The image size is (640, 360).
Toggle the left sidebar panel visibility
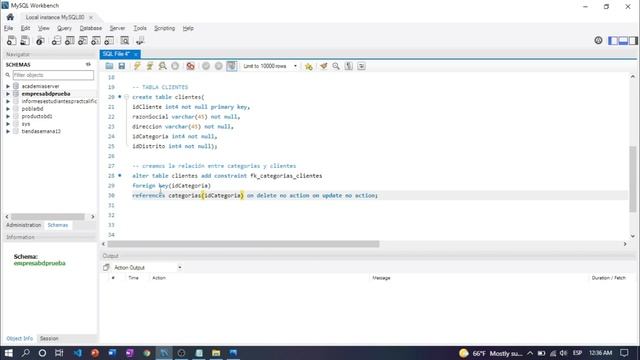613,40
